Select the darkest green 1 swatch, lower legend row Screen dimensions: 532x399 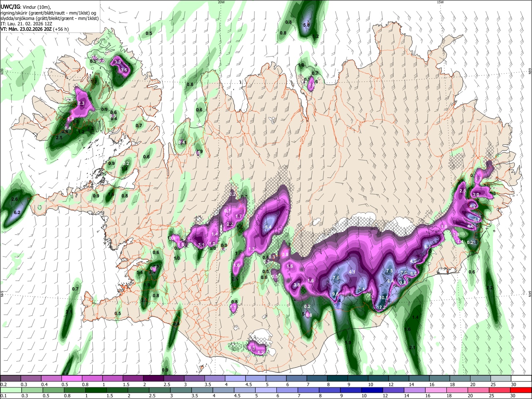click(x=96, y=390)
